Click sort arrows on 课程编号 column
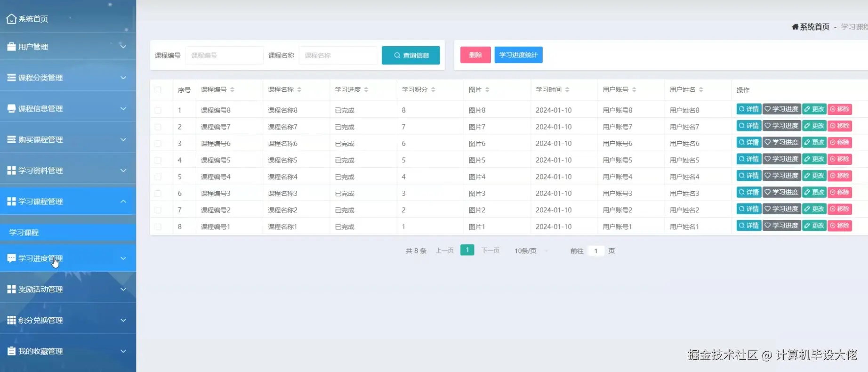868x372 pixels. [233, 89]
